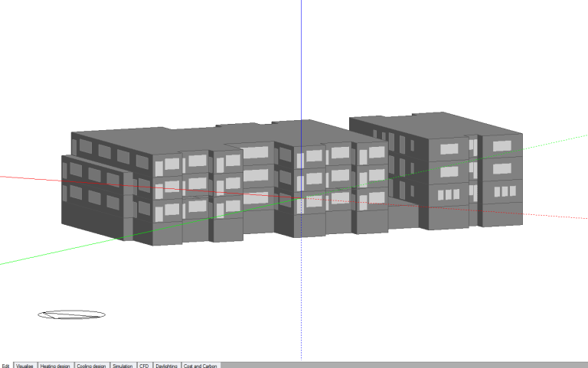This screenshot has width=588, height=368.
Task: Open the Daylighting tab
Action: 167,366
